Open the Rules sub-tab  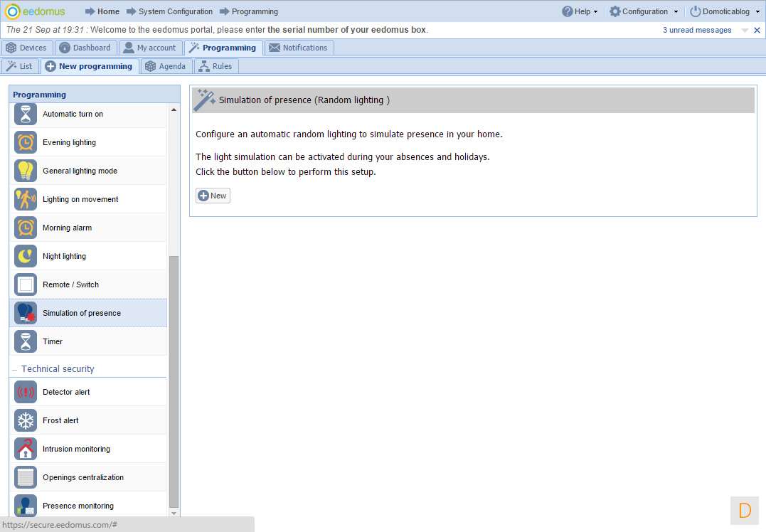[x=216, y=66]
